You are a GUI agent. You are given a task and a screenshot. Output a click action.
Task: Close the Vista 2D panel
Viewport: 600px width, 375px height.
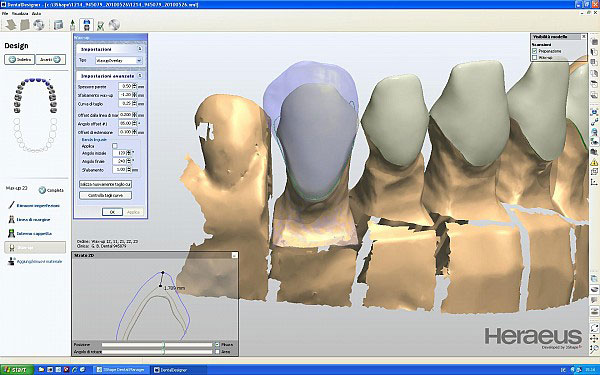click(x=234, y=255)
